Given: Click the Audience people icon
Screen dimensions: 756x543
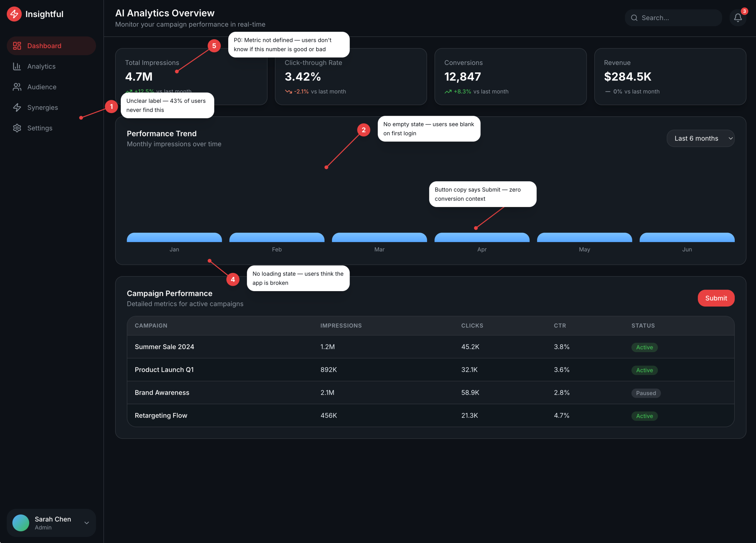Looking at the screenshot, I should point(17,87).
